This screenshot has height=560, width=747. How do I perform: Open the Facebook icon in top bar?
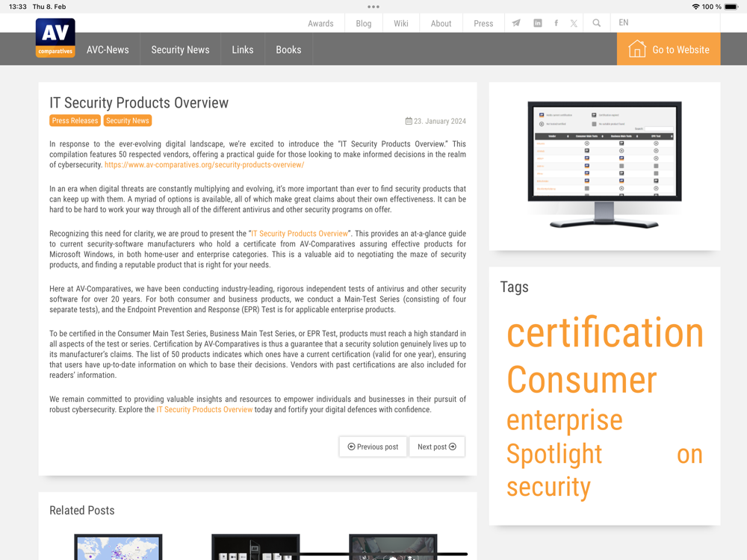tap(556, 23)
